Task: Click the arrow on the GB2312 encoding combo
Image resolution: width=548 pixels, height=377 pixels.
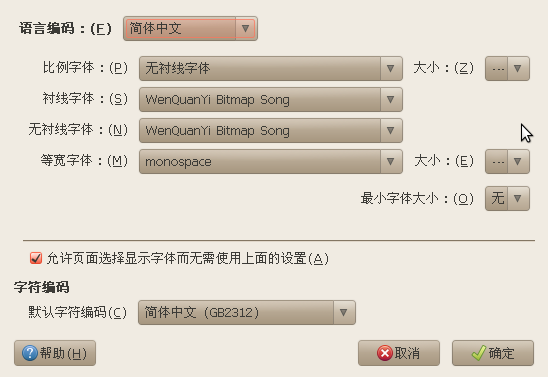Action: coord(344,312)
